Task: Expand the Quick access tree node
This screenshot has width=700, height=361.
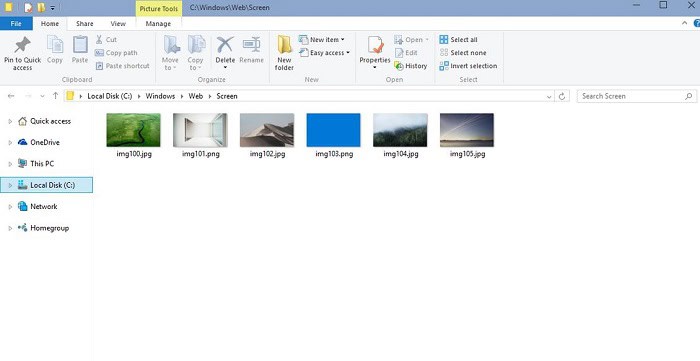Action: 10,121
